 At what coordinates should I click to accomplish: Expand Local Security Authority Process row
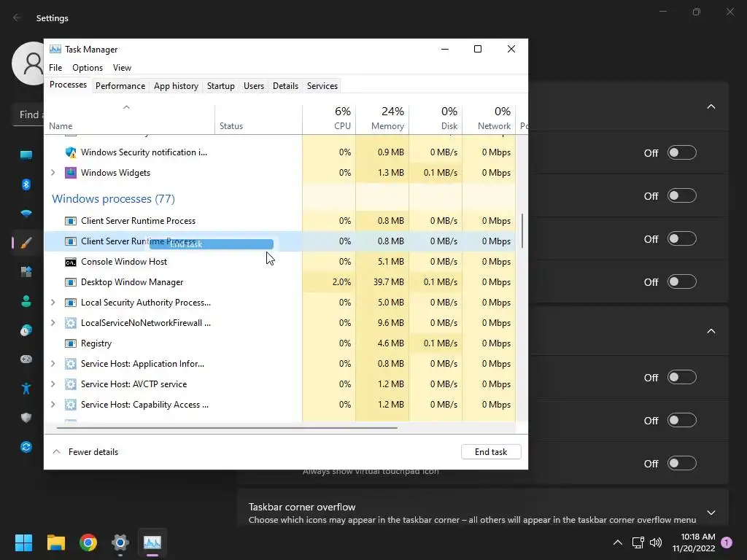[x=53, y=303]
